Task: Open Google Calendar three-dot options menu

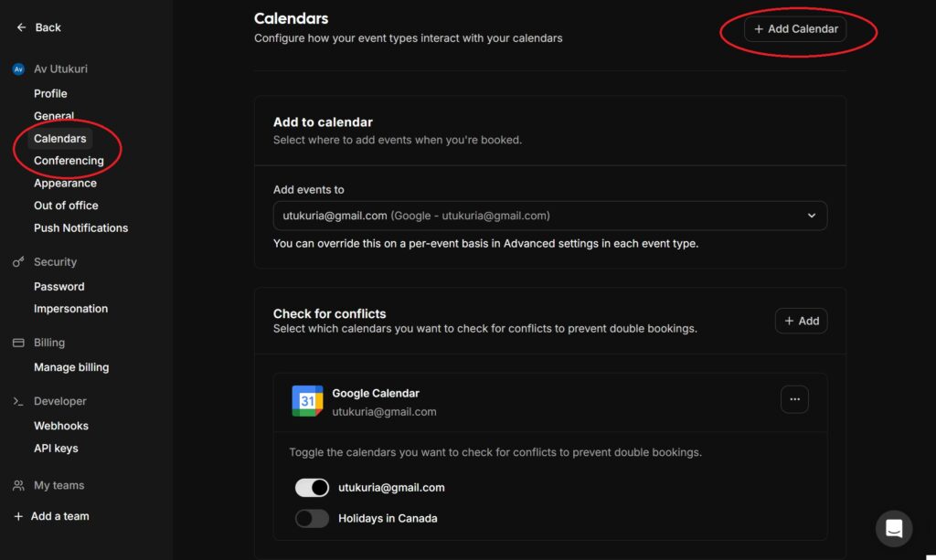Action: tap(794, 400)
